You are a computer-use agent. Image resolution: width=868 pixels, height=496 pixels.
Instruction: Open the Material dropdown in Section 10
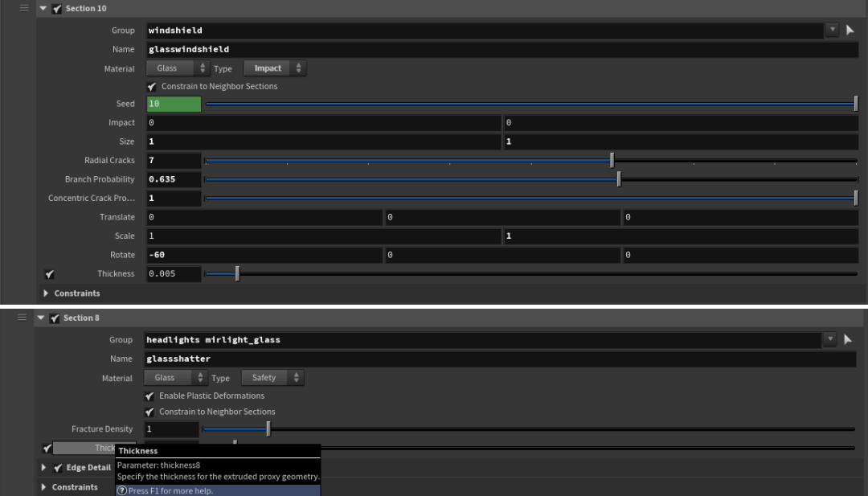(178, 68)
